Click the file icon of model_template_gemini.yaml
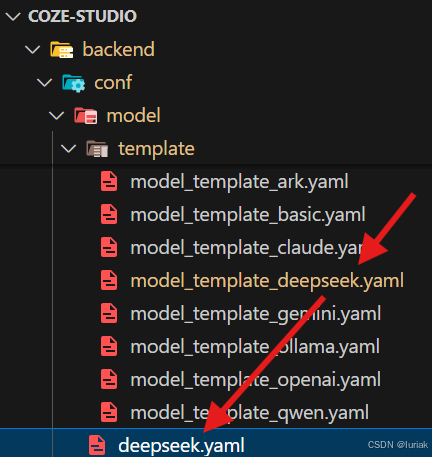432x457 pixels. click(109, 313)
